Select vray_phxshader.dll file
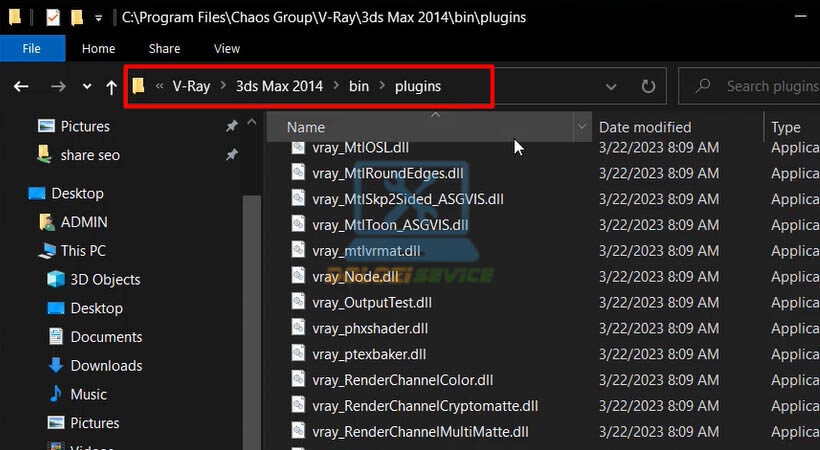Screen dimensions: 820x450 [370, 328]
